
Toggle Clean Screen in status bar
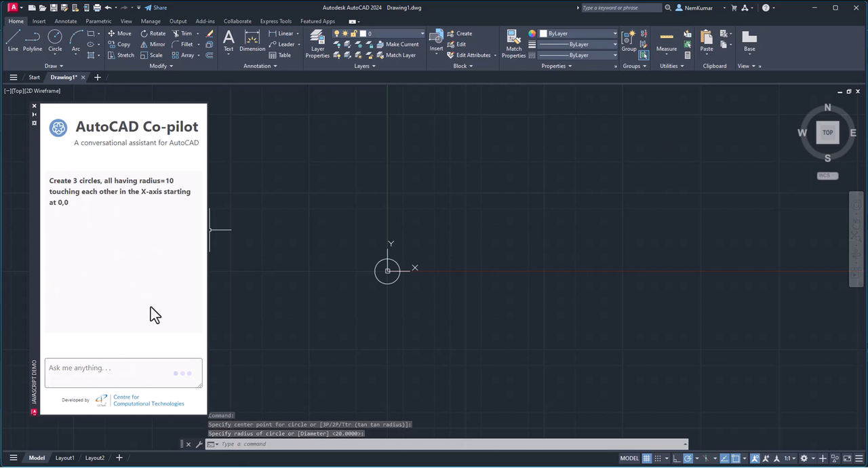click(847, 458)
